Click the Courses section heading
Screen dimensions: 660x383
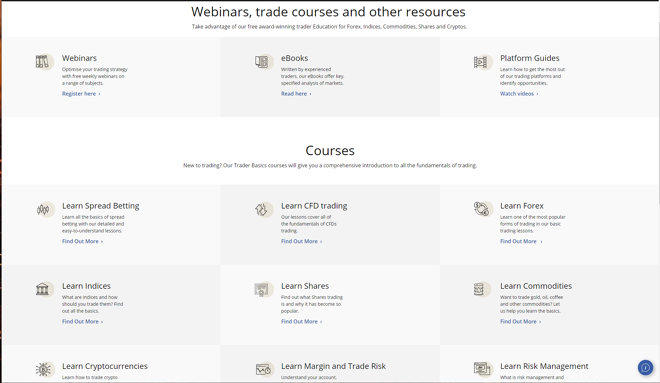(330, 150)
